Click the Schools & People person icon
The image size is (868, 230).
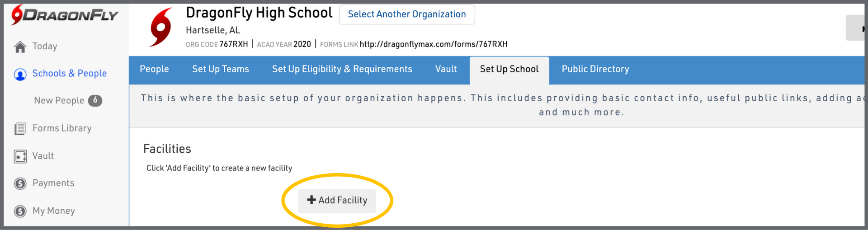click(x=20, y=74)
